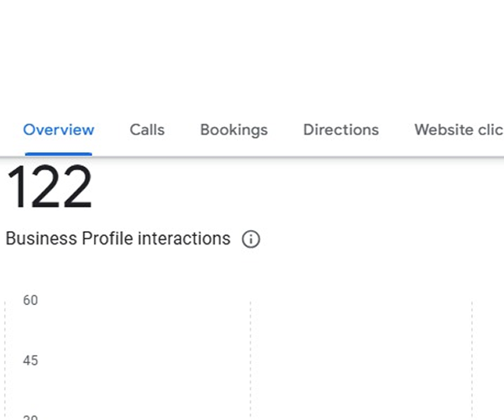This screenshot has width=504, height=420.
Task: Click the rightmost dashed vertical chart gridline
Action: [x=472, y=360]
